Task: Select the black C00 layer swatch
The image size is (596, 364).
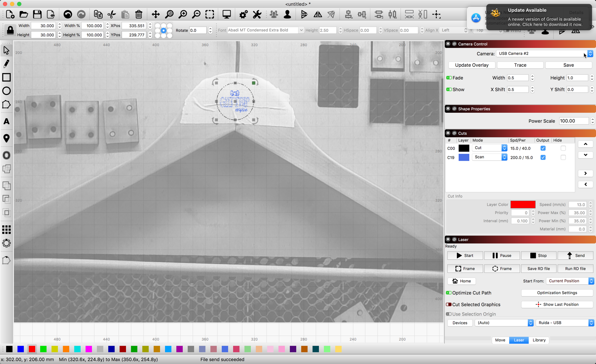Action: pyautogui.click(x=464, y=148)
